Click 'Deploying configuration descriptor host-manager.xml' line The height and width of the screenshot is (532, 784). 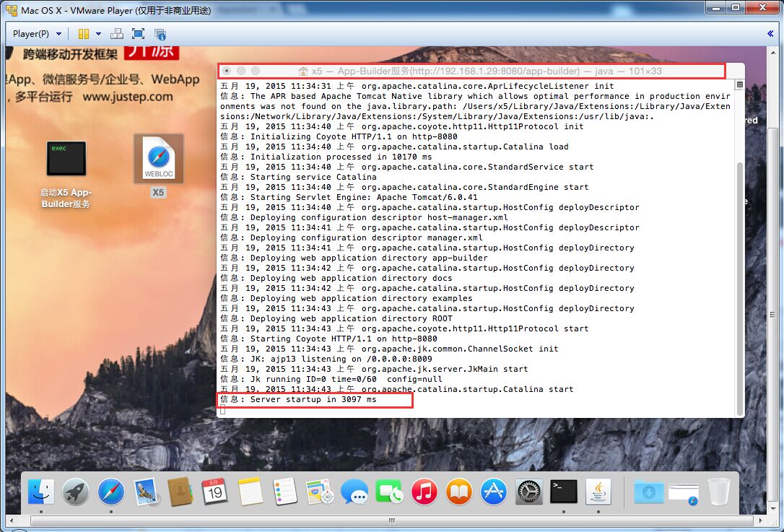coord(364,217)
